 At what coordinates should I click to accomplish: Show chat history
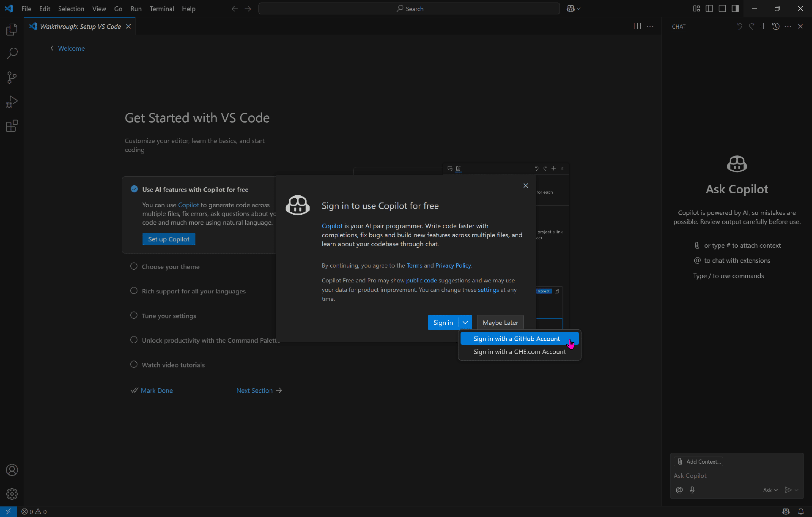(x=776, y=26)
